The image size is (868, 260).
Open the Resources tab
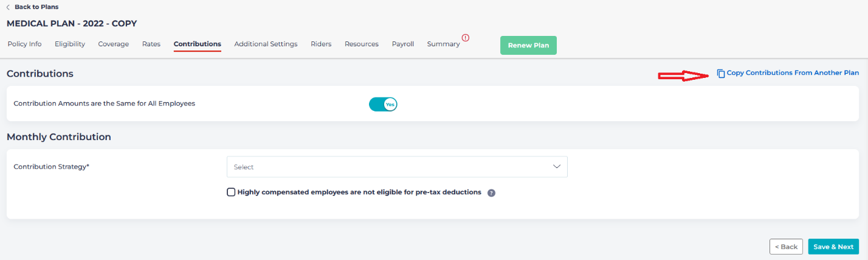click(x=362, y=44)
